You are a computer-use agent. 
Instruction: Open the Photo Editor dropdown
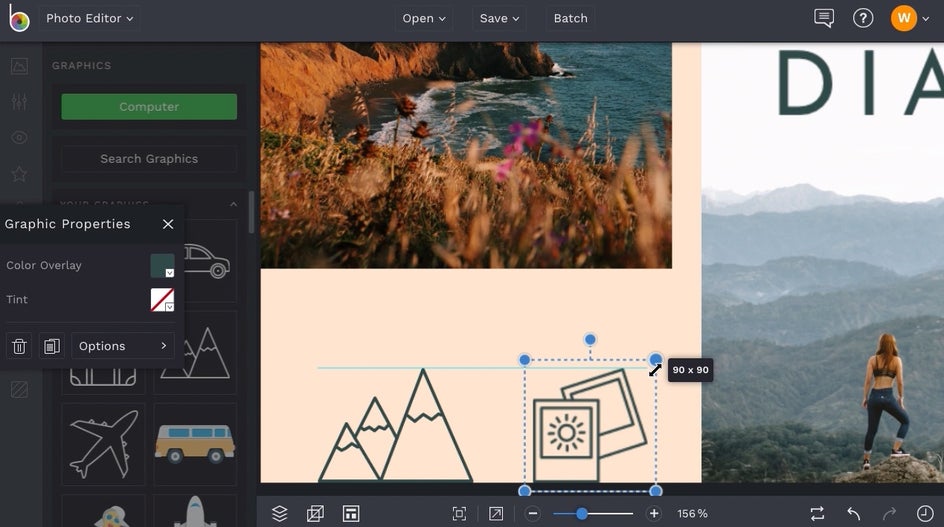(x=89, y=18)
